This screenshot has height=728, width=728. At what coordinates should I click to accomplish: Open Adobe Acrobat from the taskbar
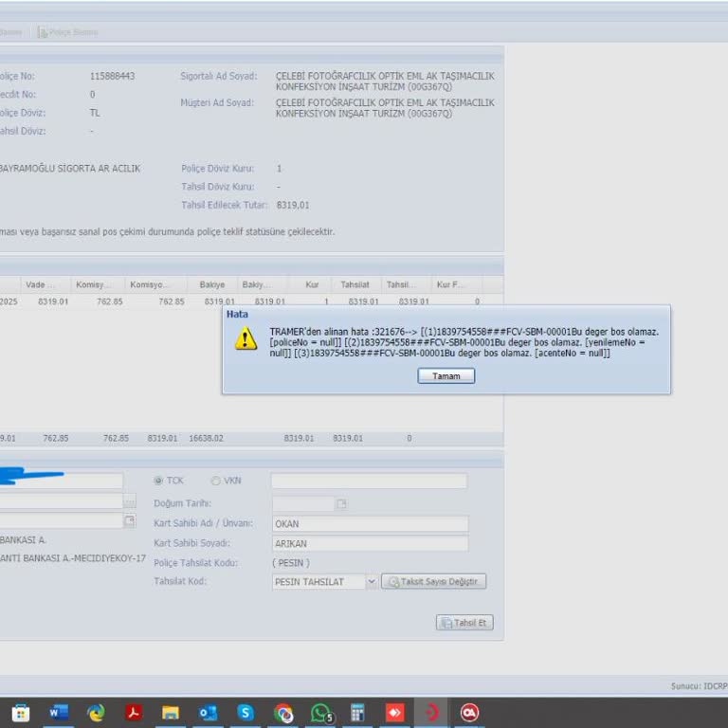[x=134, y=713]
